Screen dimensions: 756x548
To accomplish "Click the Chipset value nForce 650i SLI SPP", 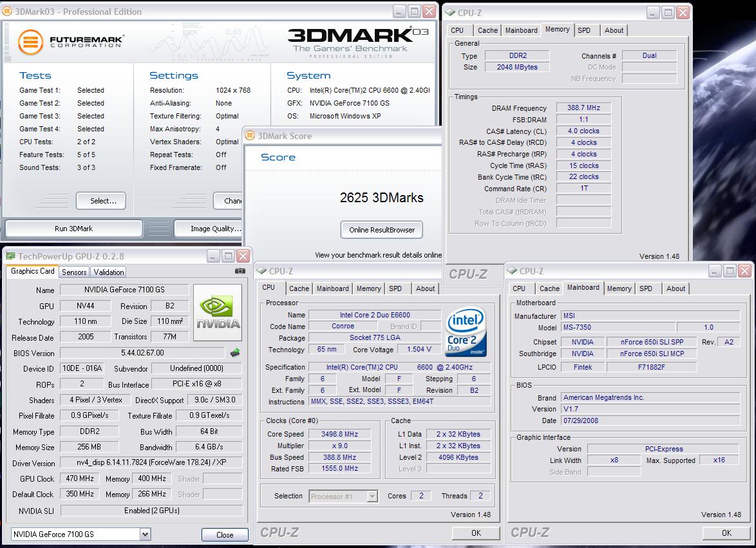I will (x=652, y=342).
